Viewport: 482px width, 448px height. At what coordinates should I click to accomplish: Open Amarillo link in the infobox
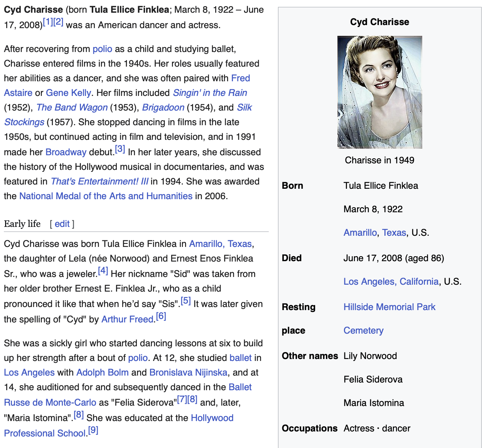point(360,233)
